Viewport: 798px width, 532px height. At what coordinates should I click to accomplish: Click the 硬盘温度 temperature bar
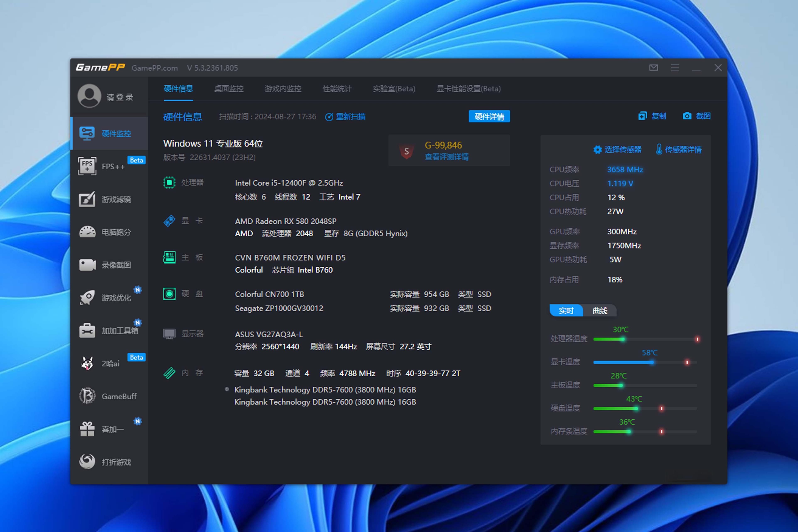(645, 409)
